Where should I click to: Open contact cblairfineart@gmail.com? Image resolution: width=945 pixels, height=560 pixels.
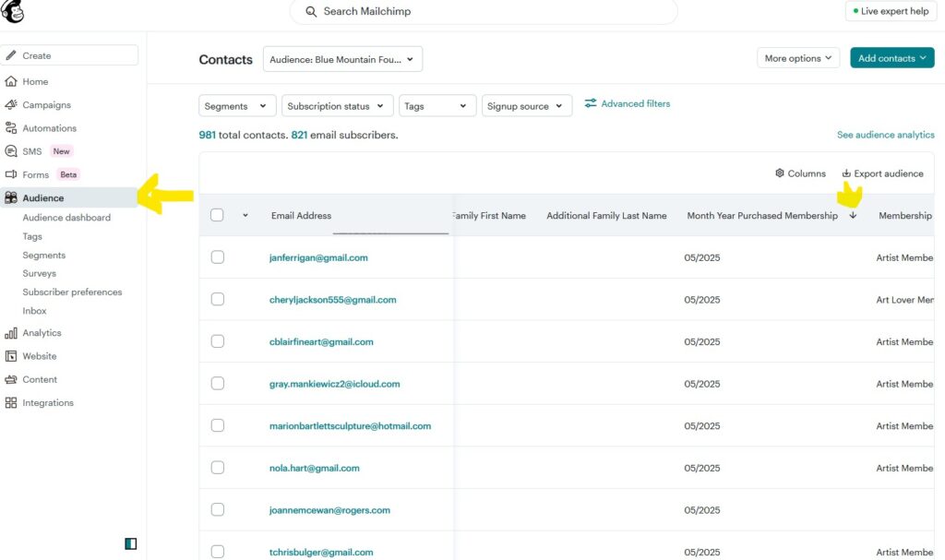pos(320,341)
